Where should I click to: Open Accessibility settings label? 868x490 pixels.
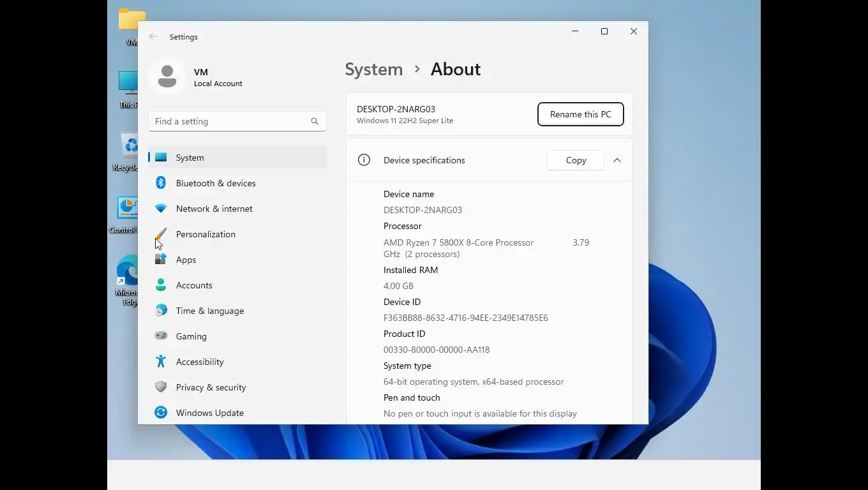pos(200,362)
